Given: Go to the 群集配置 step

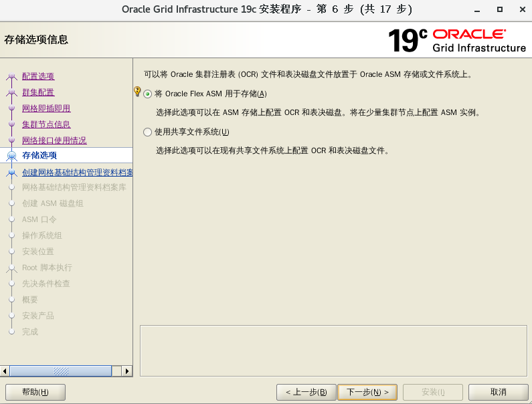Looking at the screenshot, I should [38, 92].
